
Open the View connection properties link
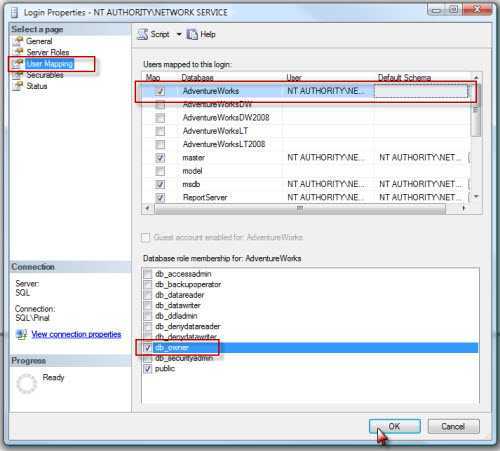(76, 334)
